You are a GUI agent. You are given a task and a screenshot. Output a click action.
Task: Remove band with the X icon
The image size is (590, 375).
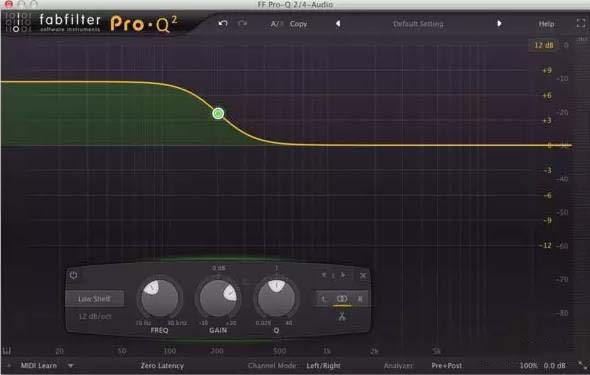pos(363,276)
